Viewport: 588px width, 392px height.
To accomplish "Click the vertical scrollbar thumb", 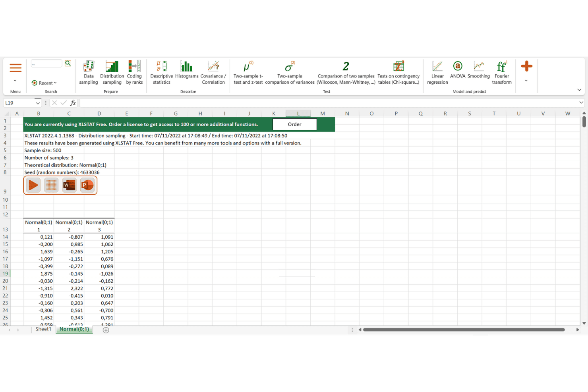I will pyautogui.click(x=584, y=121).
